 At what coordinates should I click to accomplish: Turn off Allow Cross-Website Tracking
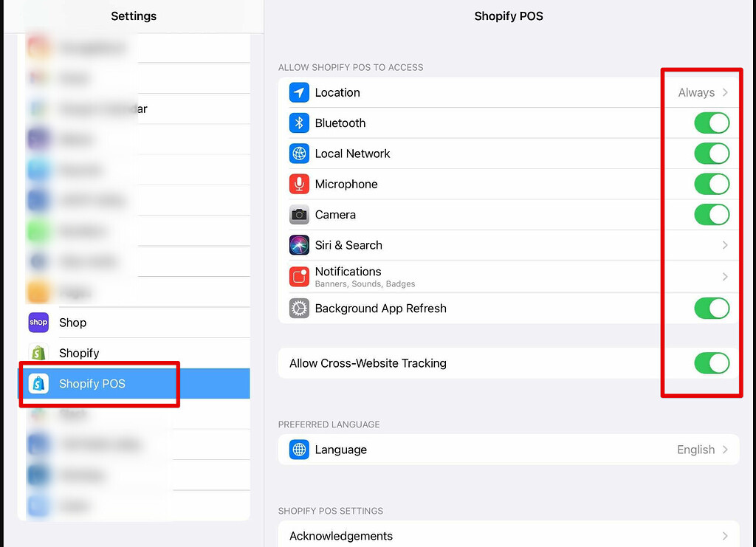pyautogui.click(x=711, y=363)
